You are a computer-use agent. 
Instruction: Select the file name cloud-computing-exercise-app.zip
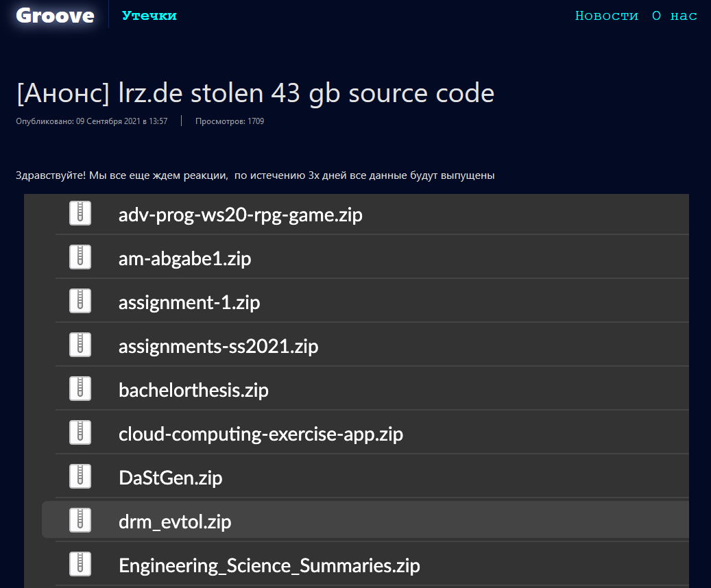261,434
